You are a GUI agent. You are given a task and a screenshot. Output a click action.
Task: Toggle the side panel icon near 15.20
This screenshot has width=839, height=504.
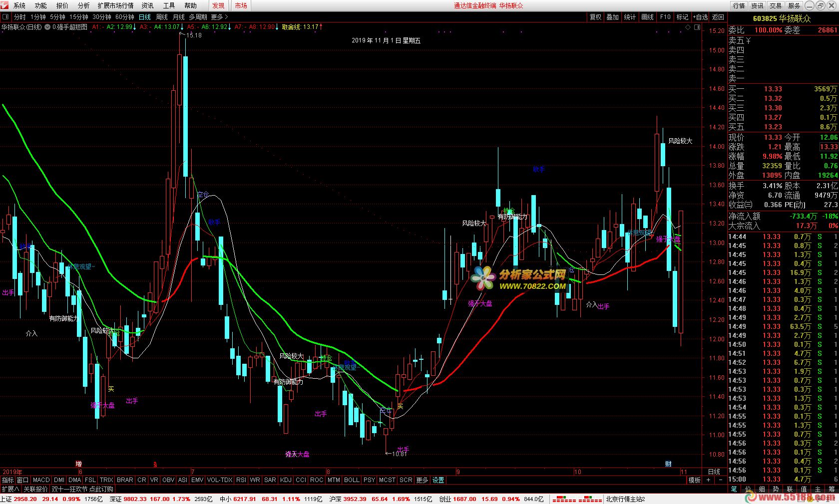tap(697, 27)
